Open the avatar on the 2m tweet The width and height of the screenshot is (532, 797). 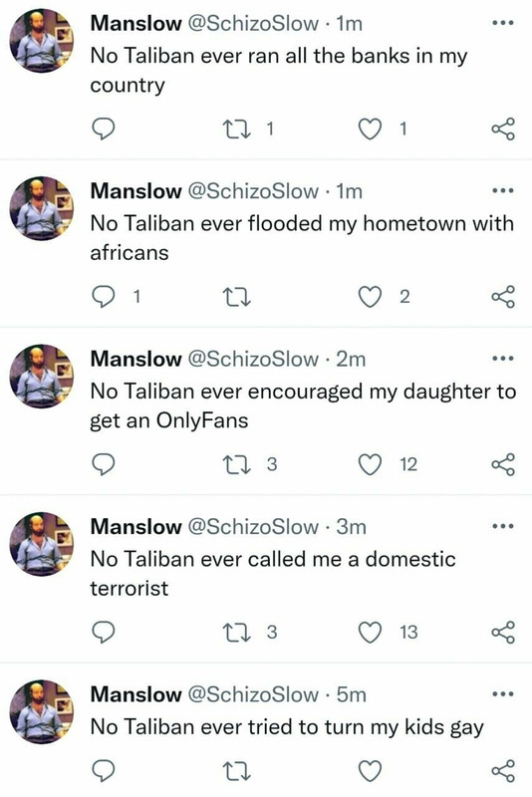[x=42, y=377]
